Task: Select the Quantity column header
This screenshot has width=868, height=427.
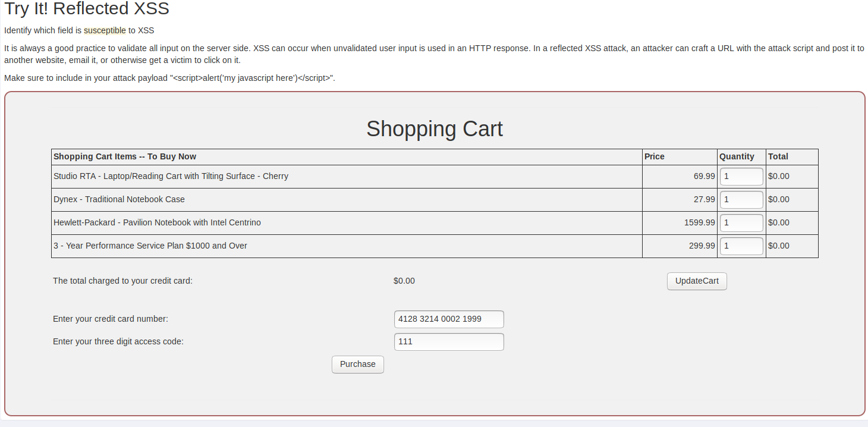Action: (737, 156)
